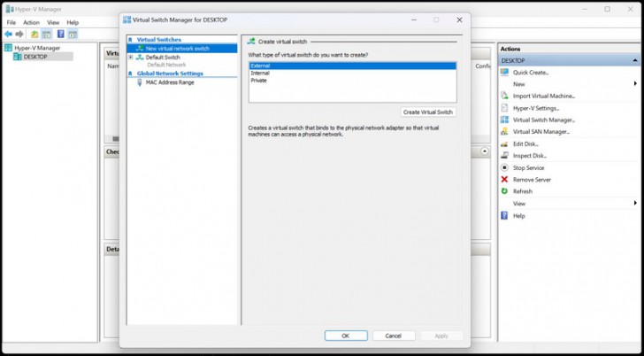The height and width of the screenshot is (356, 644).
Task: Click the Virtual Switch Manager dialog title icon
Action: (x=126, y=19)
